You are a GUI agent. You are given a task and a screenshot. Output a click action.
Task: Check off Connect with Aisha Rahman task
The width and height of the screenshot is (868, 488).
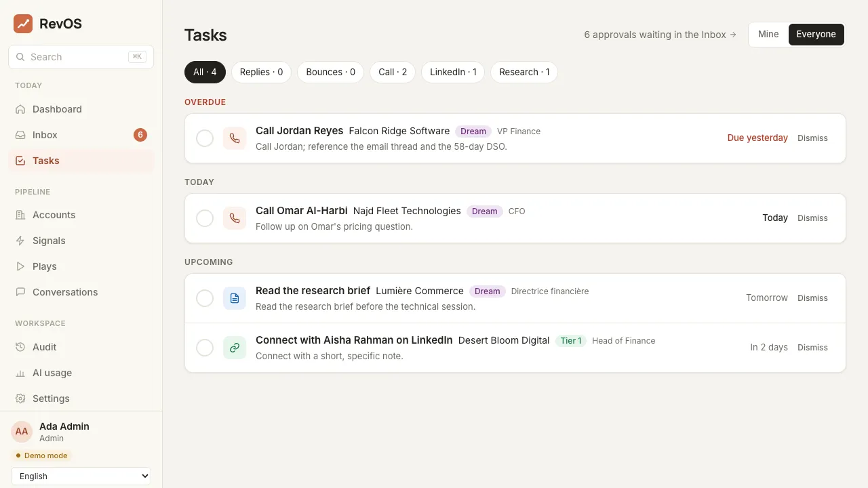[205, 348]
